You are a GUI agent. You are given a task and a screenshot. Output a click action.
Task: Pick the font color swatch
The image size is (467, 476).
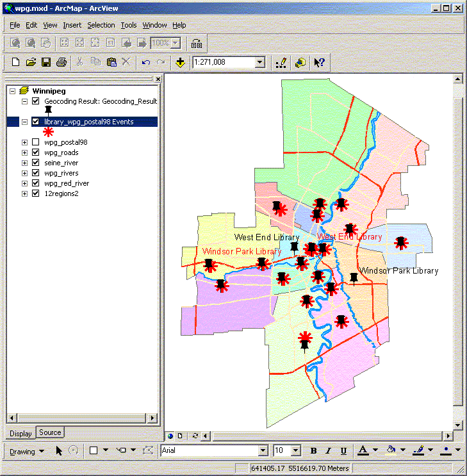click(x=363, y=451)
